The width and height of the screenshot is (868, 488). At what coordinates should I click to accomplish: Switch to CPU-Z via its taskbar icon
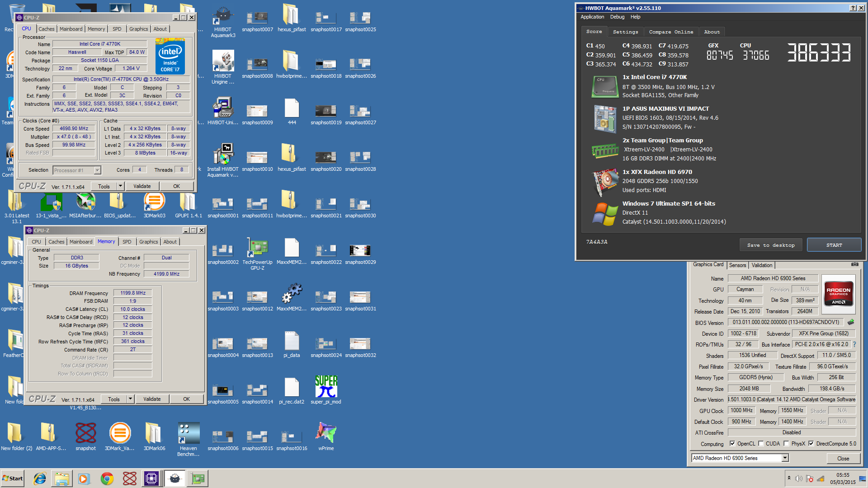coord(151,479)
